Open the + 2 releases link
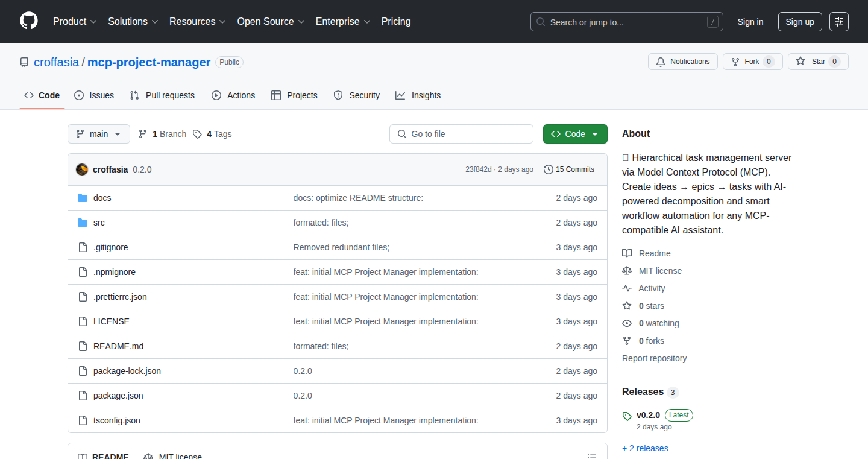The image size is (868, 459). pos(645,448)
